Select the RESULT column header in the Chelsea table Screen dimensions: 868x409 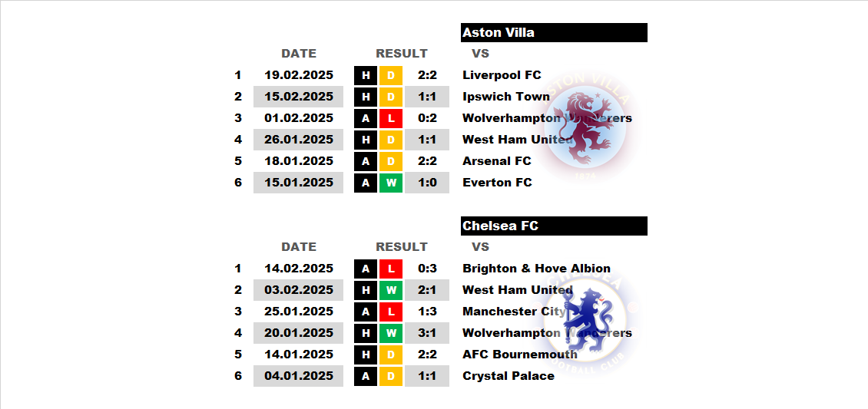[x=402, y=247]
